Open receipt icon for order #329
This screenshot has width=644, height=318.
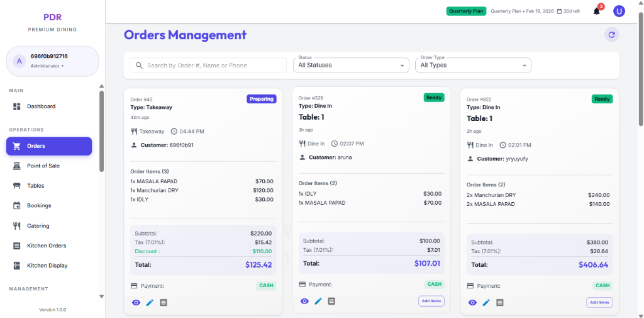[331, 301]
